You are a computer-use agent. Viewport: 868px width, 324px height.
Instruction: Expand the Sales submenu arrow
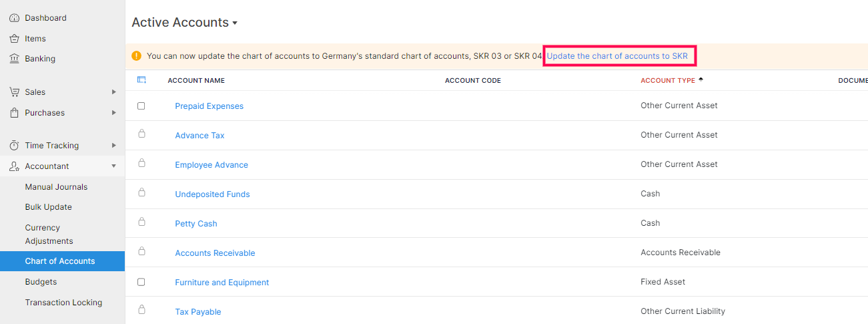click(x=114, y=92)
